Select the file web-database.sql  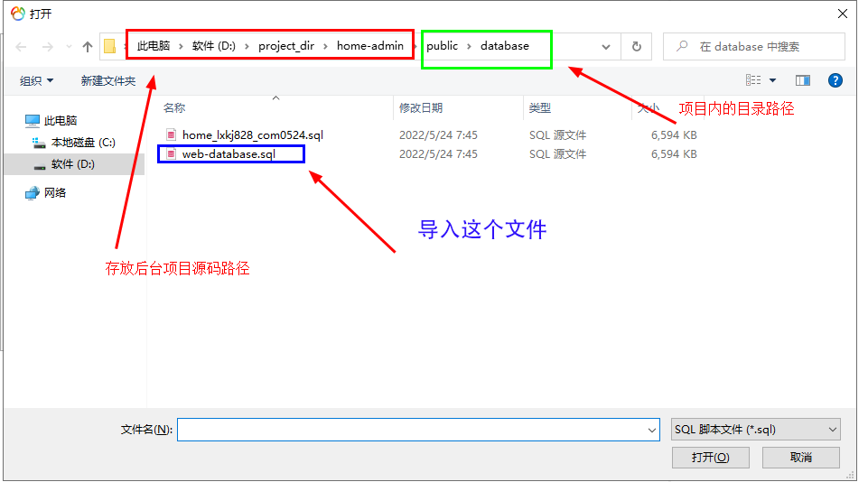(229, 153)
